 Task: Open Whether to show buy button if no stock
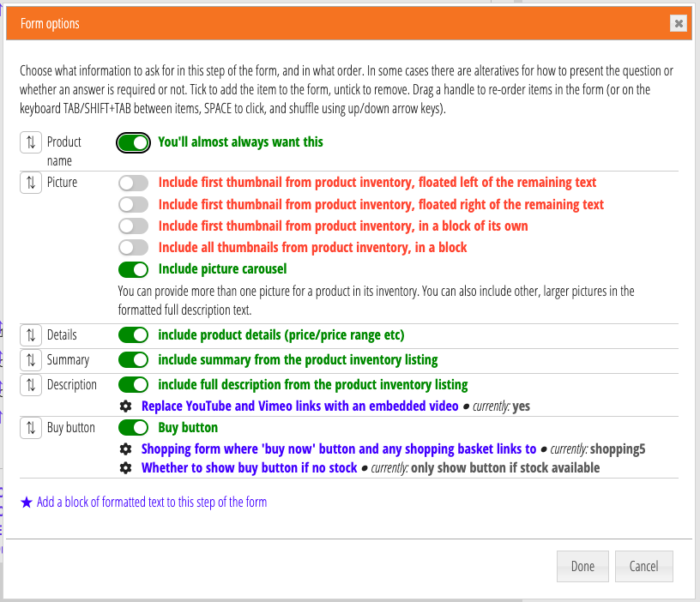[249, 468]
